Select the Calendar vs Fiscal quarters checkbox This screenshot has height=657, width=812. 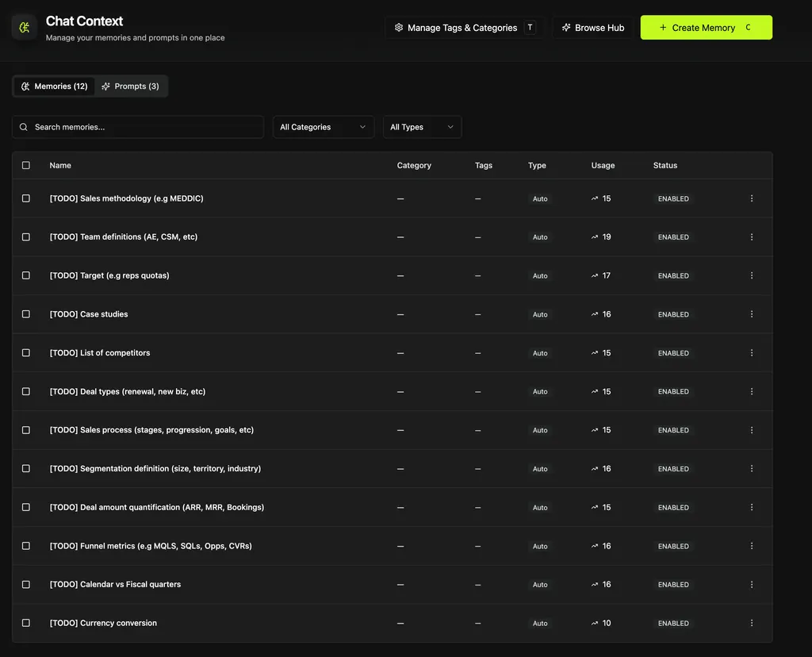26,584
